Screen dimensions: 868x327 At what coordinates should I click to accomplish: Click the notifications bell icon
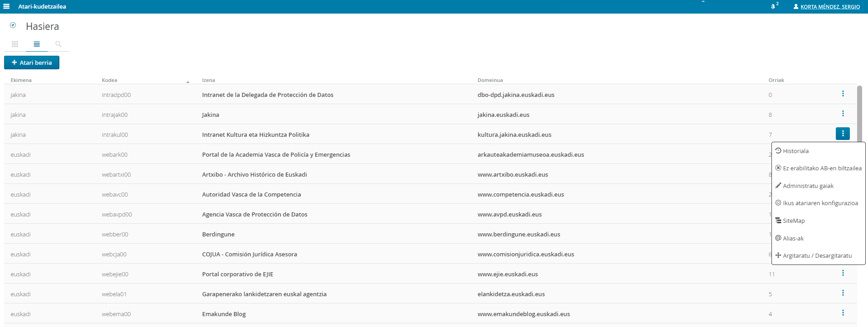pos(773,6)
